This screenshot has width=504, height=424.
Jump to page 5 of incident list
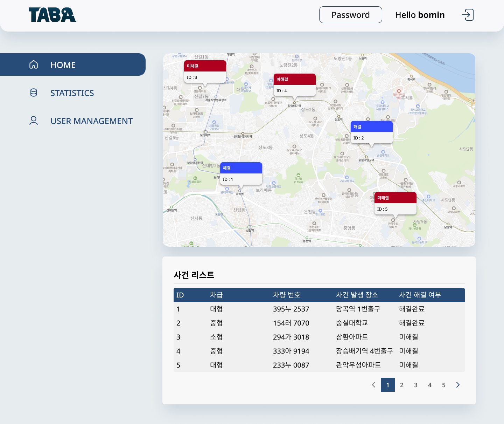[x=444, y=385]
